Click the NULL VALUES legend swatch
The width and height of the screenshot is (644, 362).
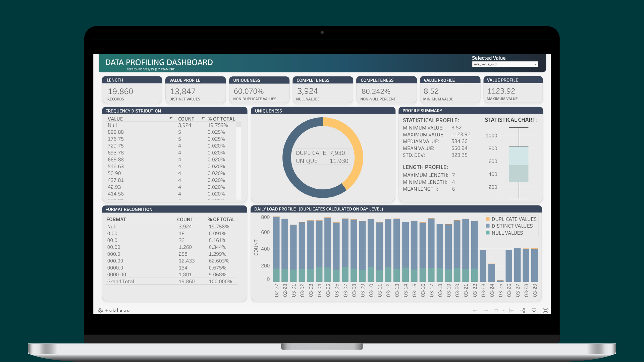(488, 233)
